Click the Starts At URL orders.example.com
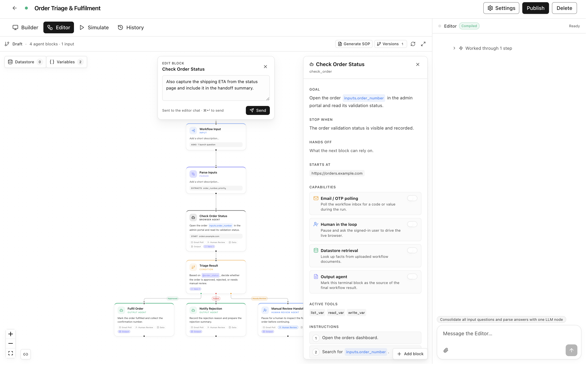 click(338, 174)
